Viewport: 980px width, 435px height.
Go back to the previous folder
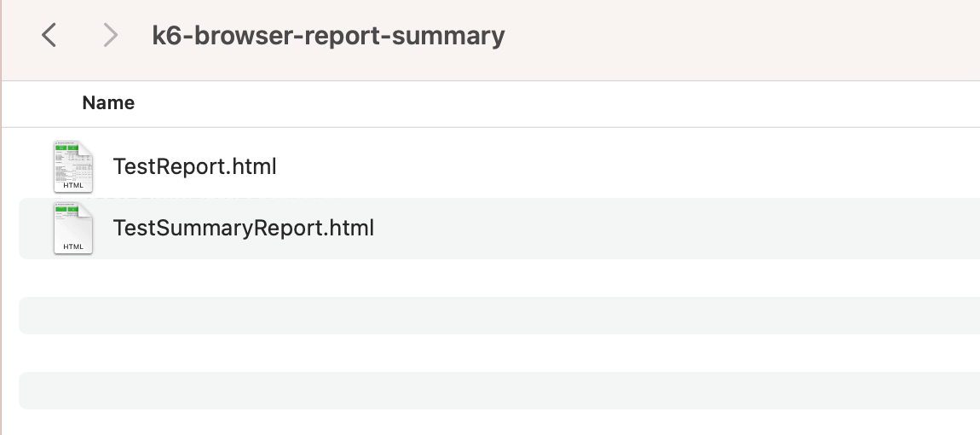[x=49, y=36]
